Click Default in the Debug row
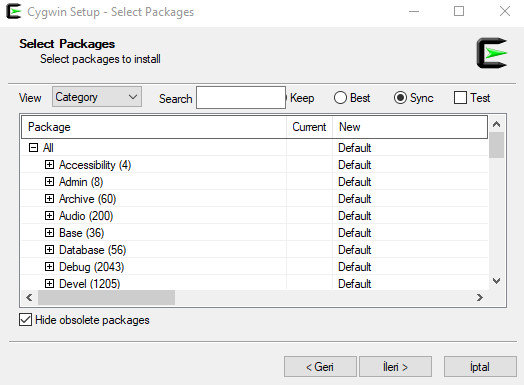The height and width of the screenshot is (385, 524). click(x=355, y=267)
